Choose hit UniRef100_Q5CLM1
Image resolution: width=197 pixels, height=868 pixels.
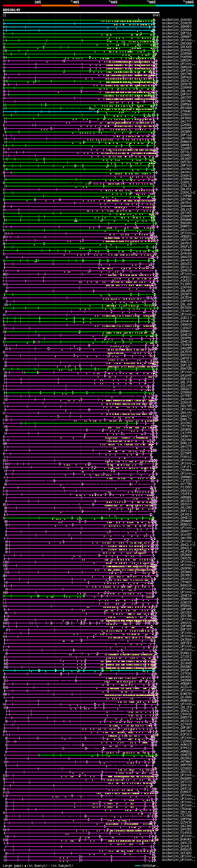[177, 812]
